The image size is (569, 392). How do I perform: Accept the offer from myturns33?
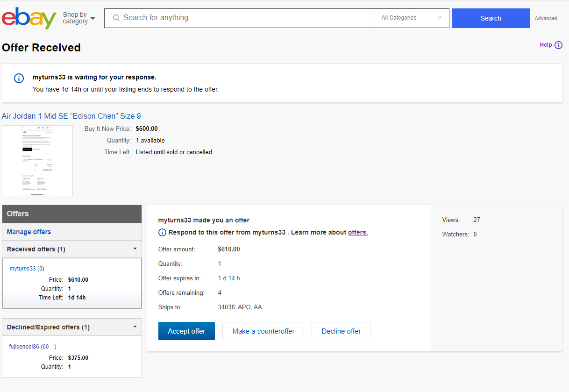point(186,331)
